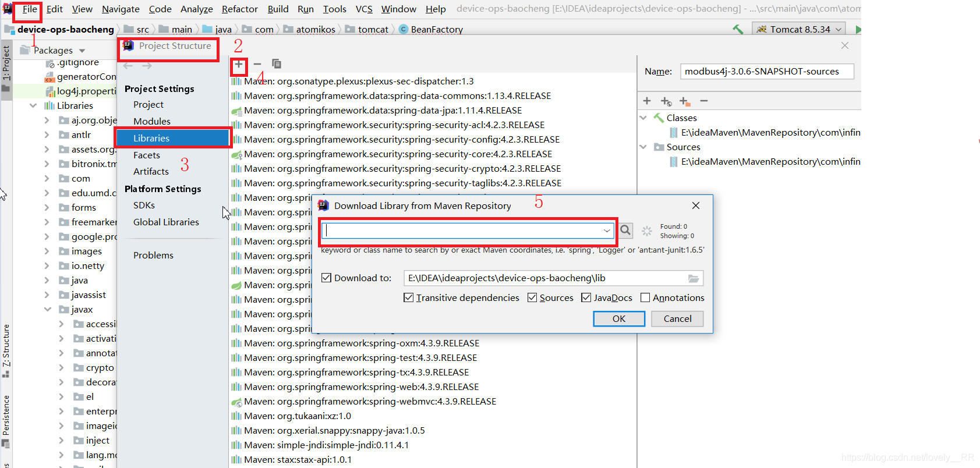The width and height of the screenshot is (980, 468).
Task: Toggle Transitive dependencies checkbox
Action: (408, 297)
